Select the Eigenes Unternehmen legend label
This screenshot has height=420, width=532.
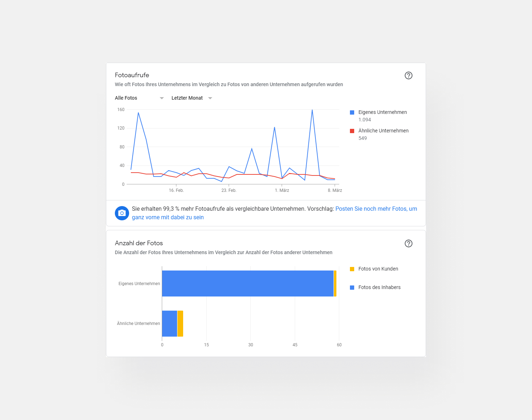coord(382,112)
